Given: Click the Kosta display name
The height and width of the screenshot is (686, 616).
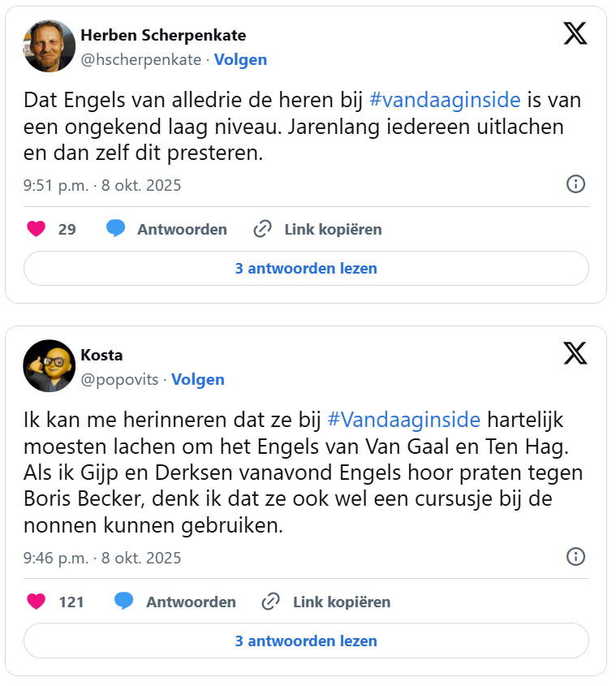Looking at the screenshot, I should pyautogui.click(x=102, y=355).
